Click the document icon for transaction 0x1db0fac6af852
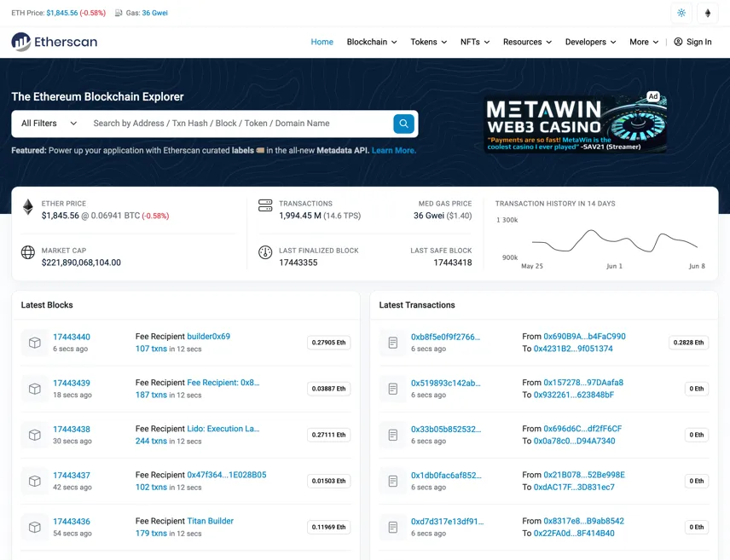This screenshot has width=730, height=560. tap(393, 481)
